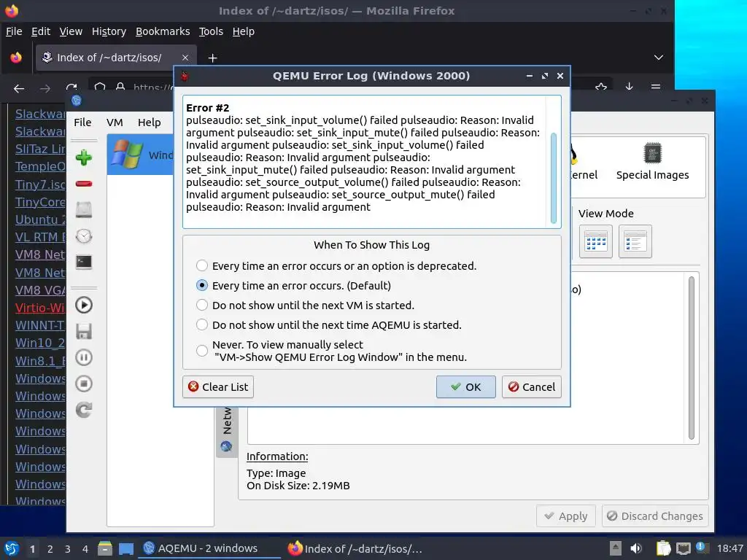Screen dimensions: 747x560
Task: Bookmark the page with the star icon
Action: coord(601,87)
